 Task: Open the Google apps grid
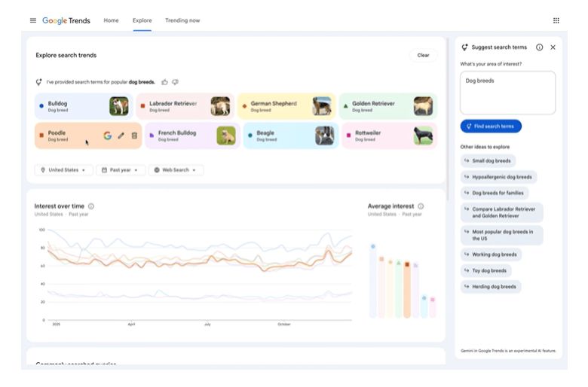click(556, 20)
